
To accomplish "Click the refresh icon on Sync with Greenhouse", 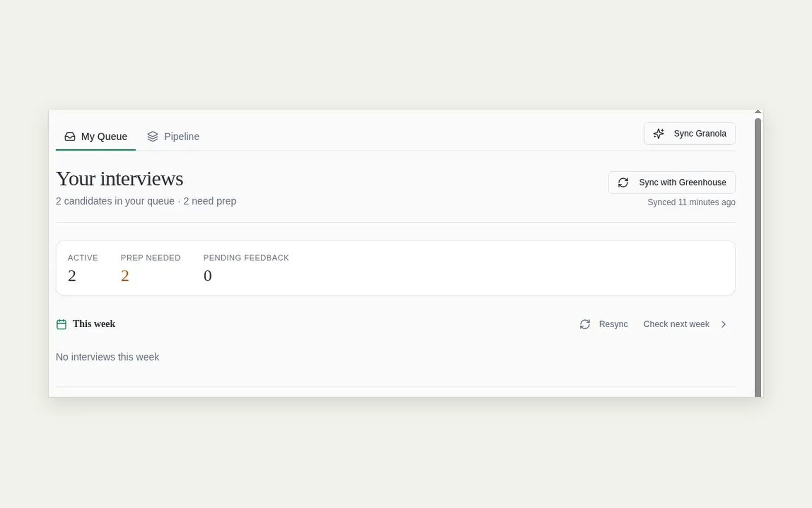I will point(623,182).
